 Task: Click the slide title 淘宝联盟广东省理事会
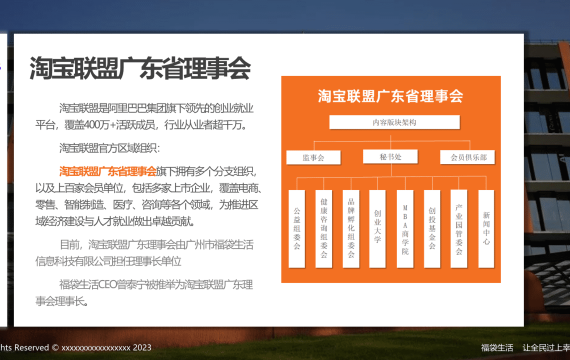[140, 68]
